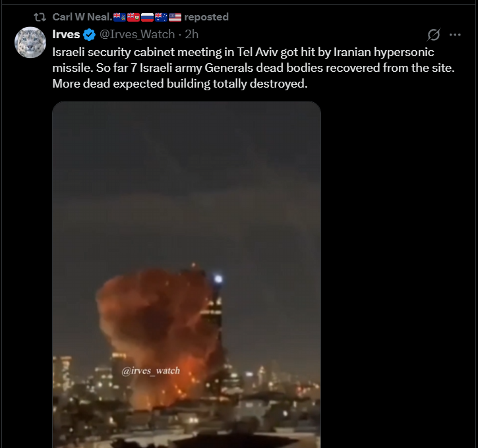
Task: Open the post via the 2h timestamp
Action: point(192,34)
